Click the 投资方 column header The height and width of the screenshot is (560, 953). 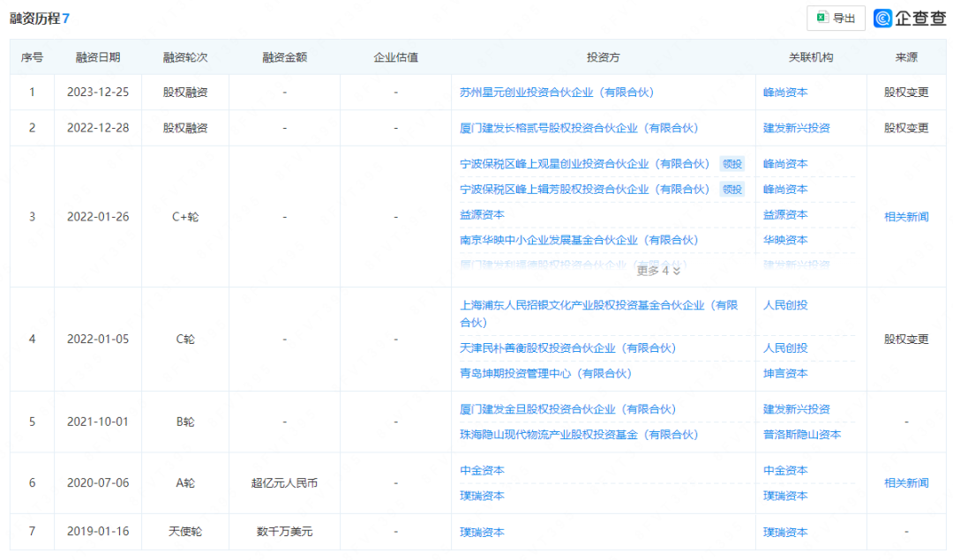click(x=603, y=57)
